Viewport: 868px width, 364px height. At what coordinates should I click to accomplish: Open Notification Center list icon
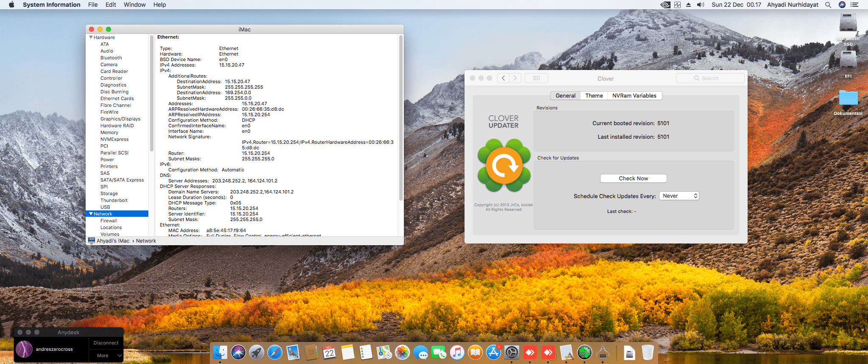click(854, 5)
